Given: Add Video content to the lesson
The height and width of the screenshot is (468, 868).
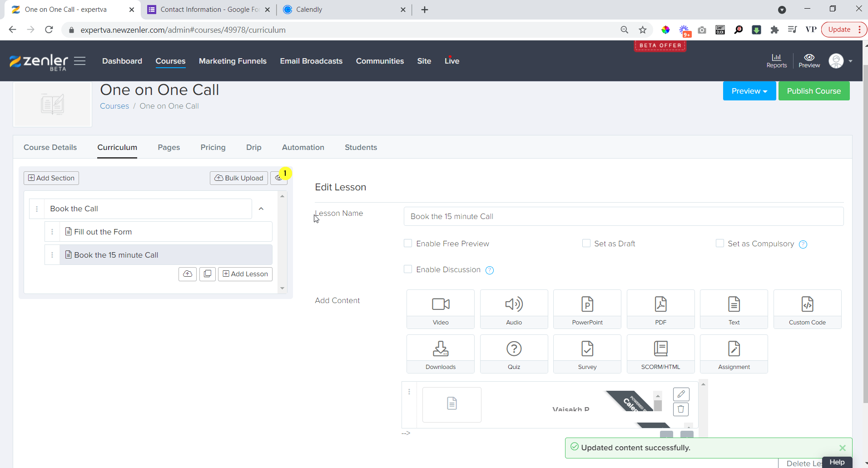Looking at the screenshot, I should (x=440, y=309).
